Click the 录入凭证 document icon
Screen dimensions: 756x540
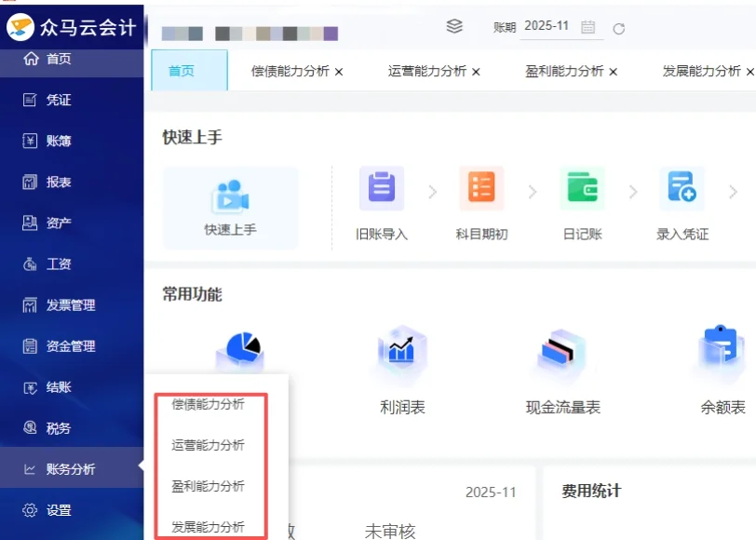pyautogui.click(x=682, y=188)
